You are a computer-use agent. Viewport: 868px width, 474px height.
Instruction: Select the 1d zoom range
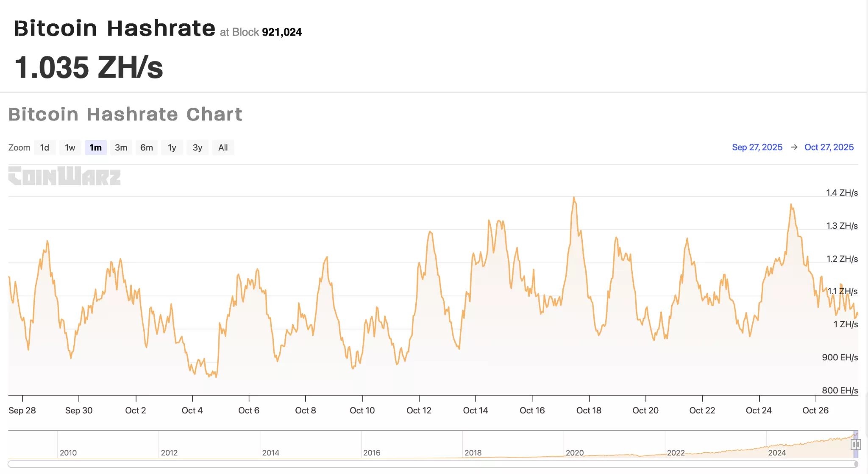tap(45, 147)
